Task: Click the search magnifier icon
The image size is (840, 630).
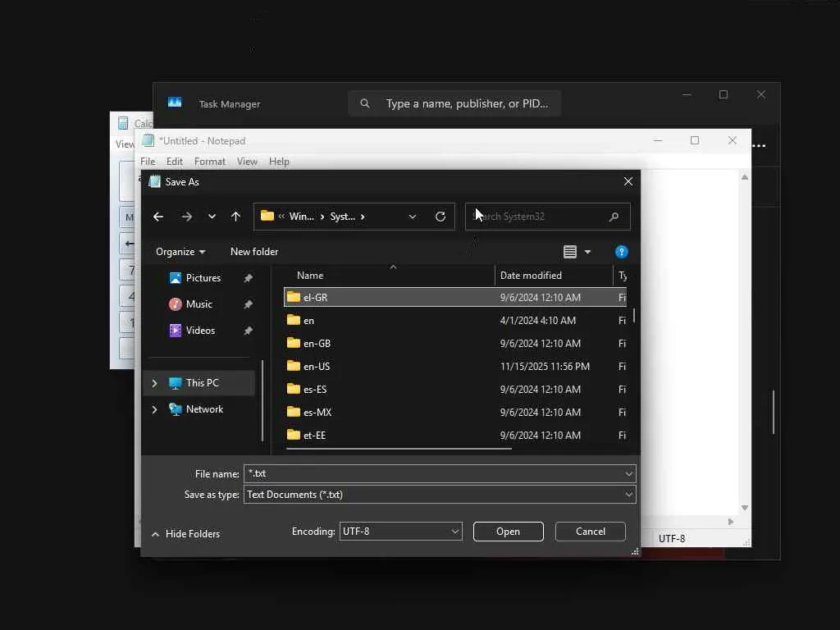Action: 614,217
